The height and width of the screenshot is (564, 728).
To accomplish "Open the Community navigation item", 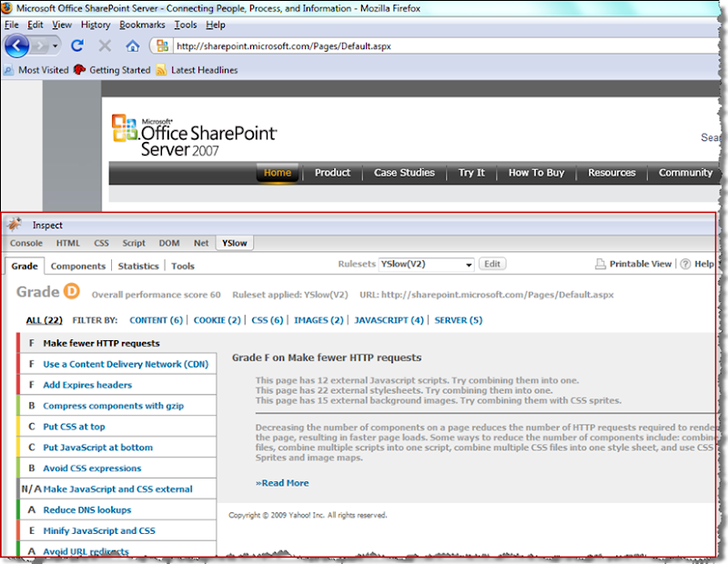I will (685, 173).
